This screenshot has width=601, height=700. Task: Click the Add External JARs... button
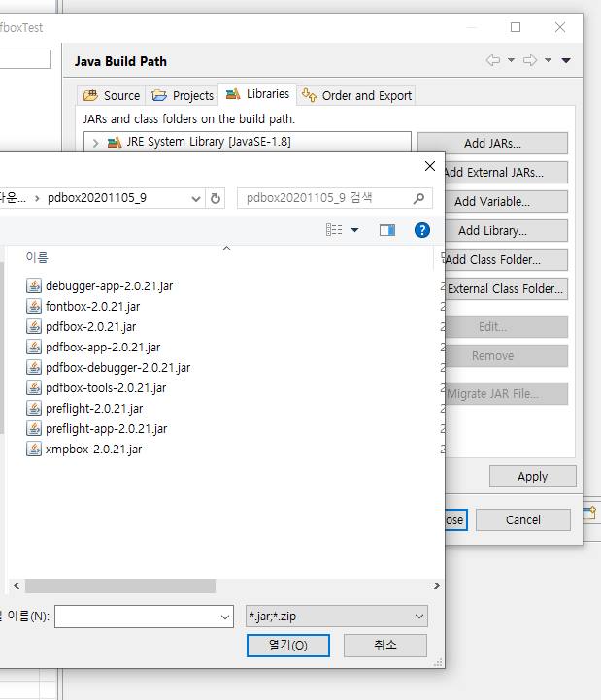[x=506, y=172]
